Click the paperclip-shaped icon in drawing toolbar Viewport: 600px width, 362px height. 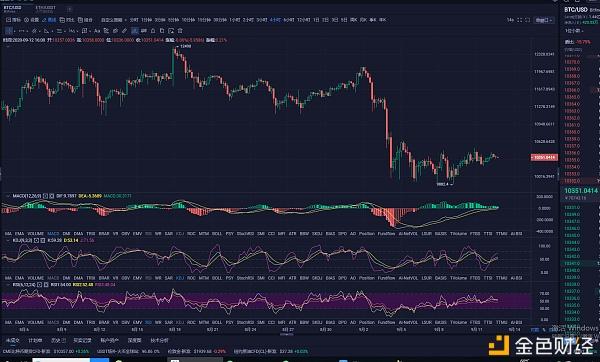(116, 31)
